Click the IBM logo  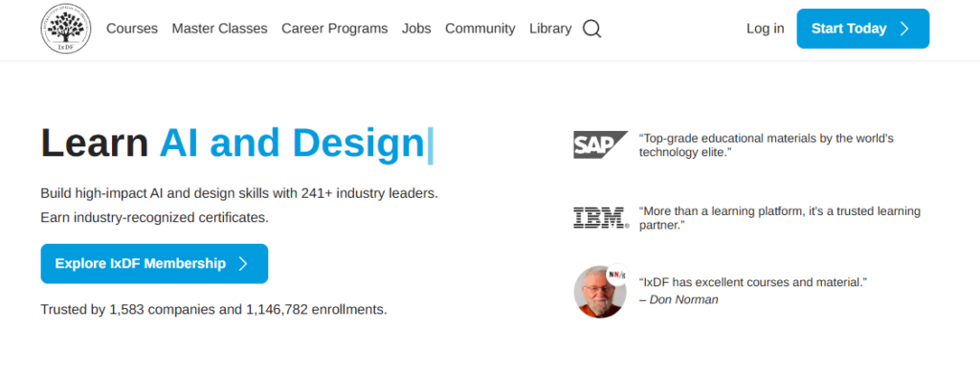point(601,218)
